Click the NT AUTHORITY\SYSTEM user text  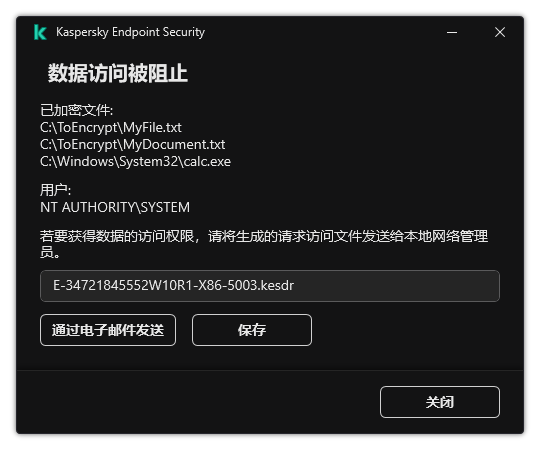[115, 207]
